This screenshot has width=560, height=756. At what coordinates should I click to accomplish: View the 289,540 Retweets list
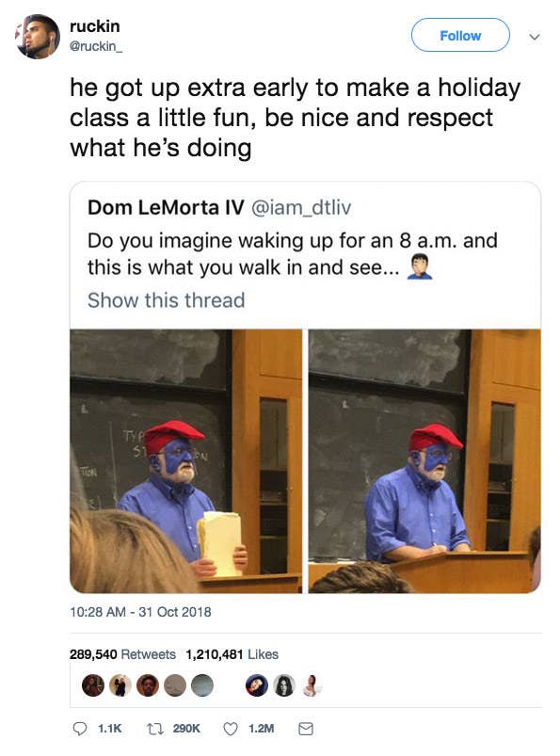click(x=123, y=654)
